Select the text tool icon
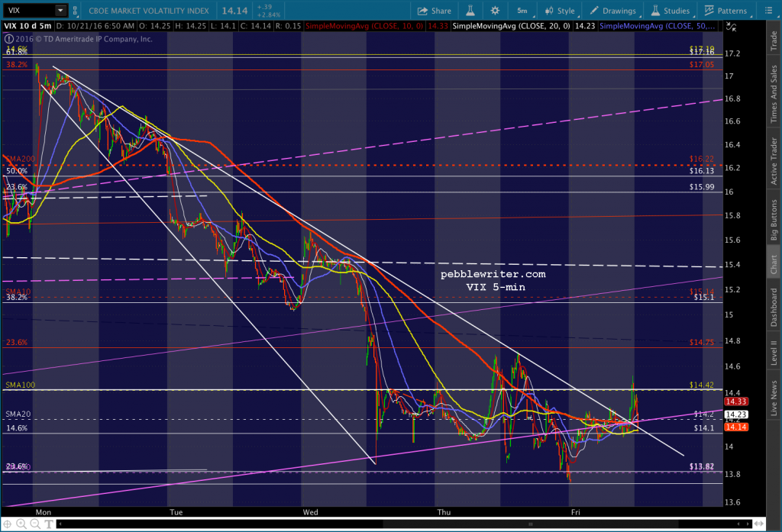The width and height of the screenshot is (782, 532). [x=49, y=524]
